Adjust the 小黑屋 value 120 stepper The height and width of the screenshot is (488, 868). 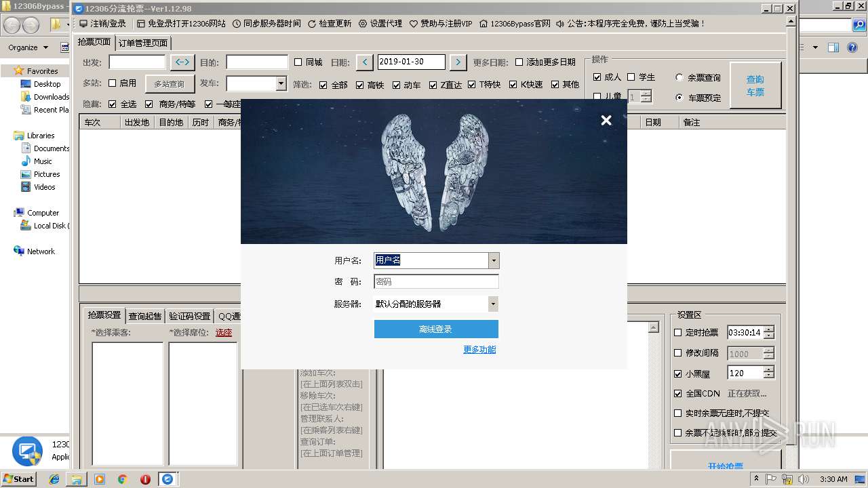coord(768,373)
